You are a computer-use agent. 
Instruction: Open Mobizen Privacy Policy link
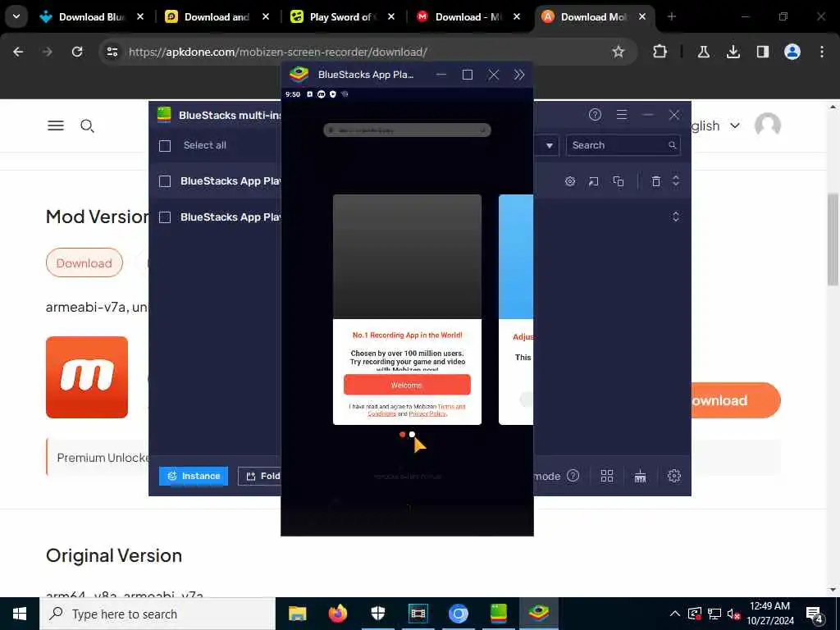[427, 413]
